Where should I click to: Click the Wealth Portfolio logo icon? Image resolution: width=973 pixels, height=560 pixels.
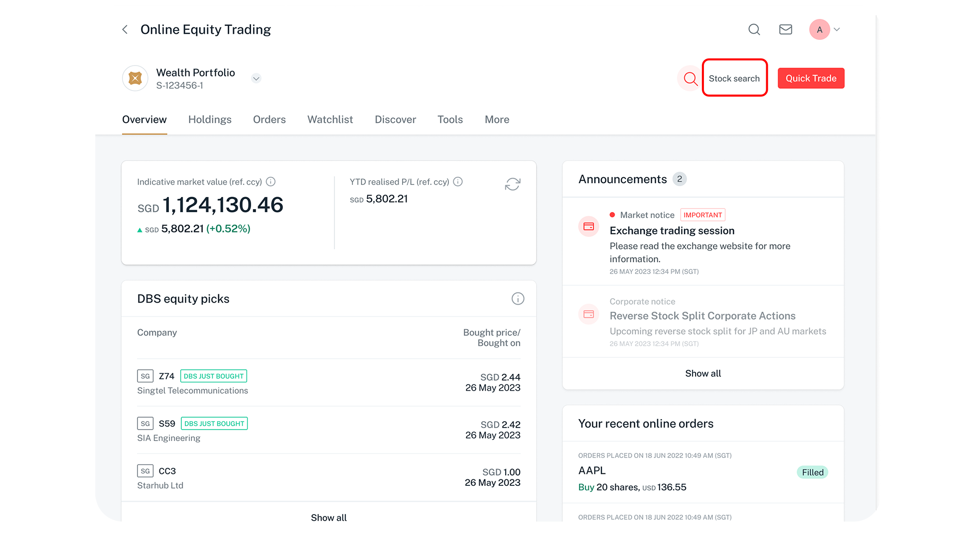click(135, 78)
